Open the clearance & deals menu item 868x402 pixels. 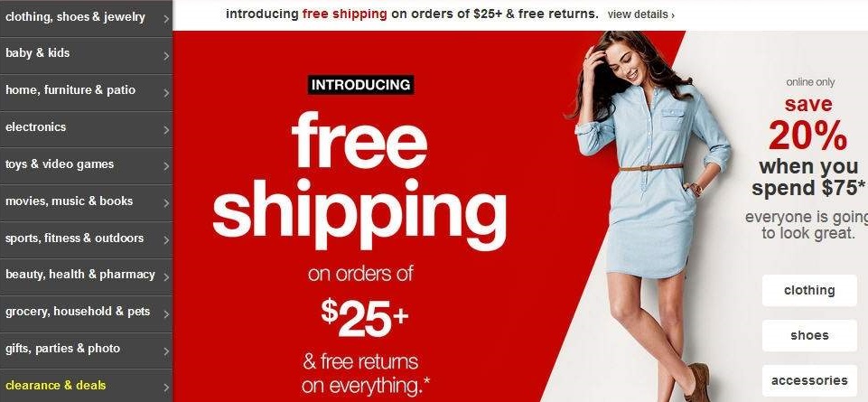pos(87,386)
